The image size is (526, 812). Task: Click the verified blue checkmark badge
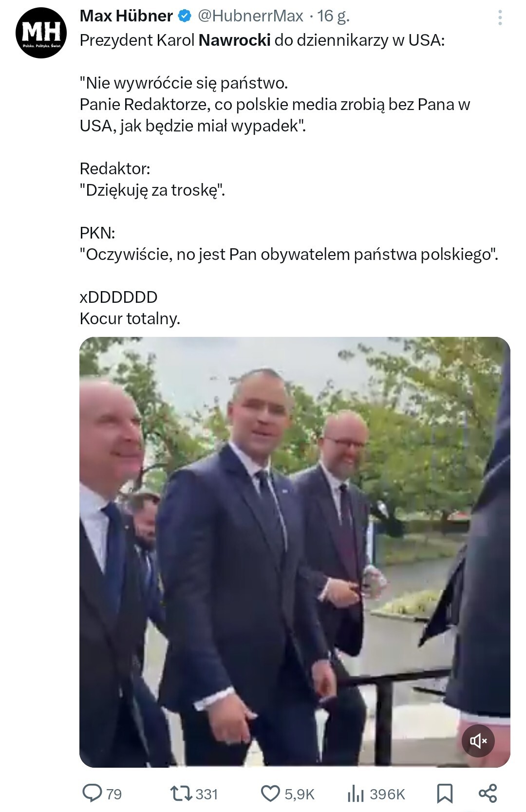tap(184, 16)
